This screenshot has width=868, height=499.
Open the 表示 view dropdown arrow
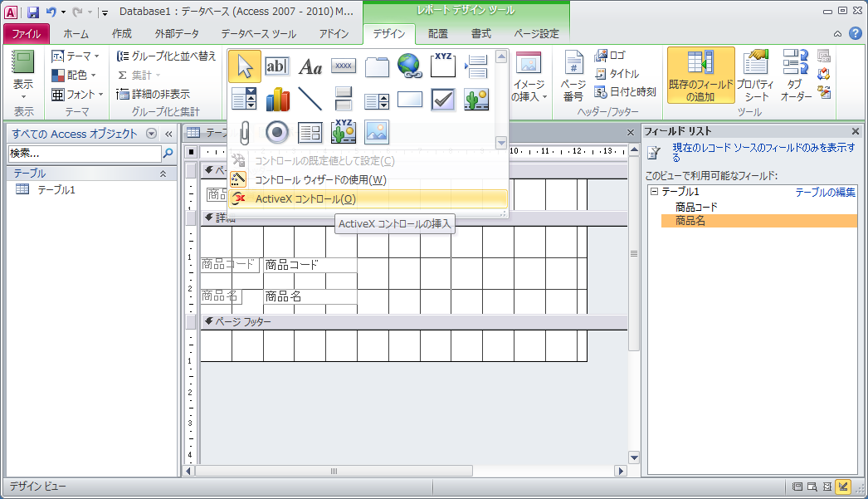click(x=23, y=95)
